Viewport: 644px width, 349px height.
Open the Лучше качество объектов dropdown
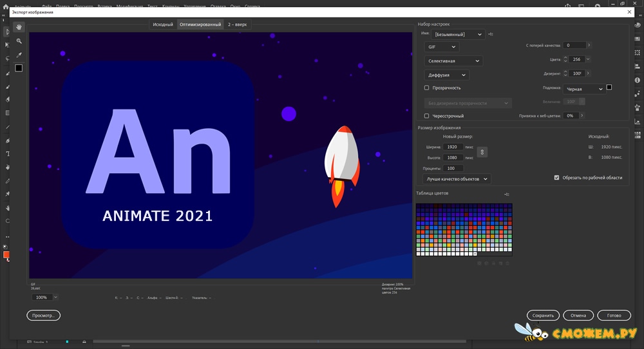coord(457,179)
